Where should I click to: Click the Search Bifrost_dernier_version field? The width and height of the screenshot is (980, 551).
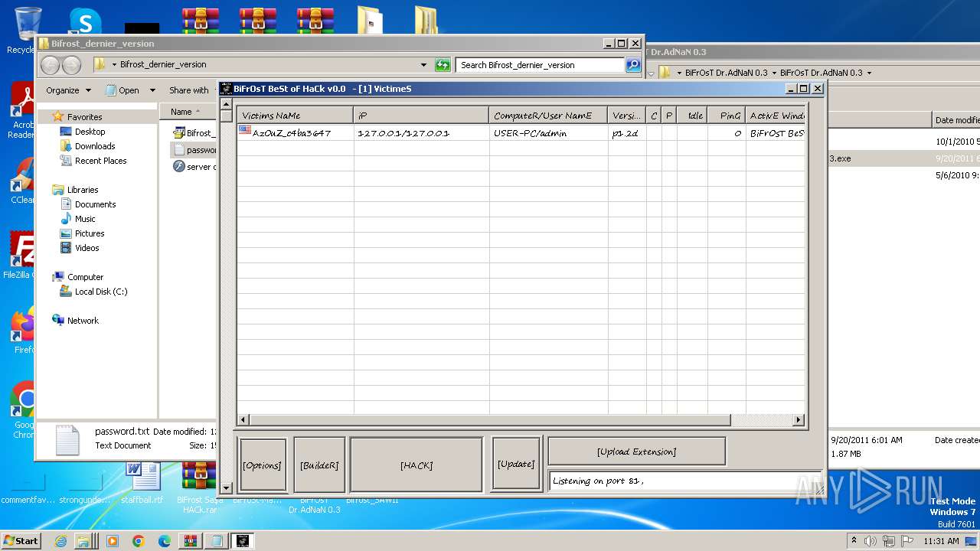coord(541,65)
